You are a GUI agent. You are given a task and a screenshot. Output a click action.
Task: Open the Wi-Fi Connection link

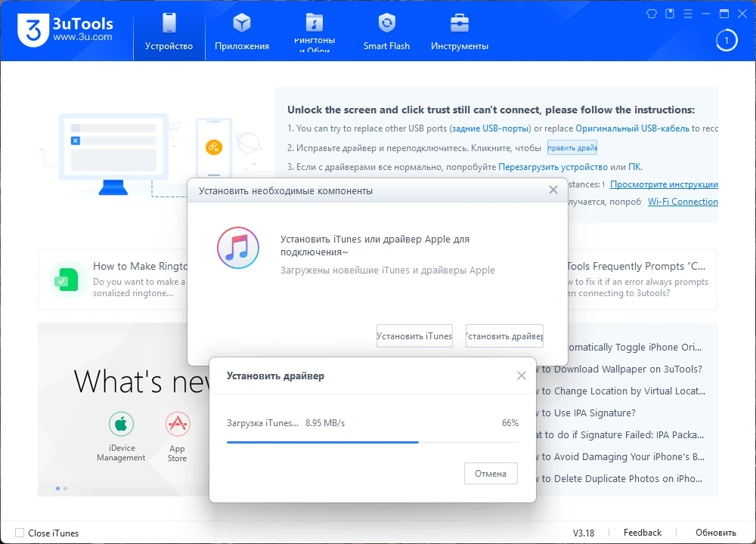(683, 202)
